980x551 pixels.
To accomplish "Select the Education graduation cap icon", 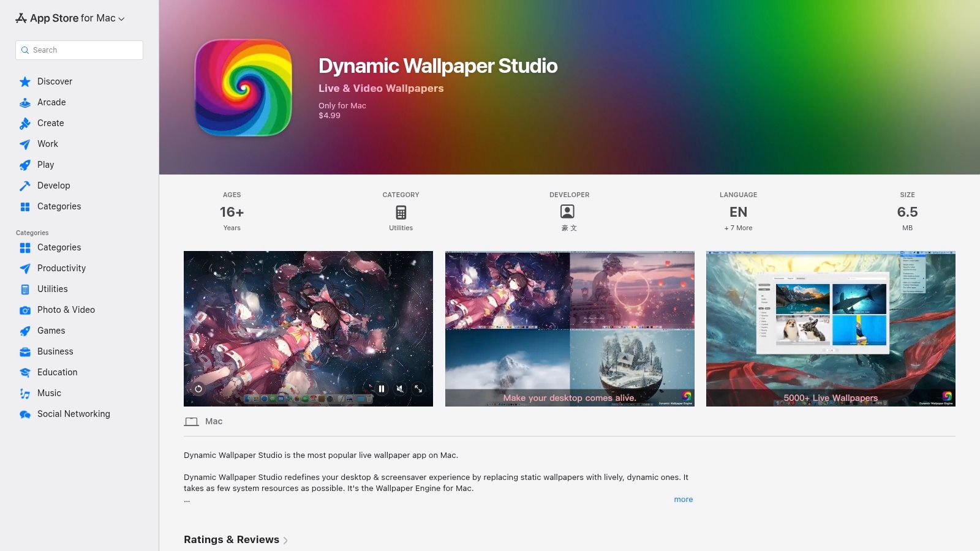I will [25, 372].
